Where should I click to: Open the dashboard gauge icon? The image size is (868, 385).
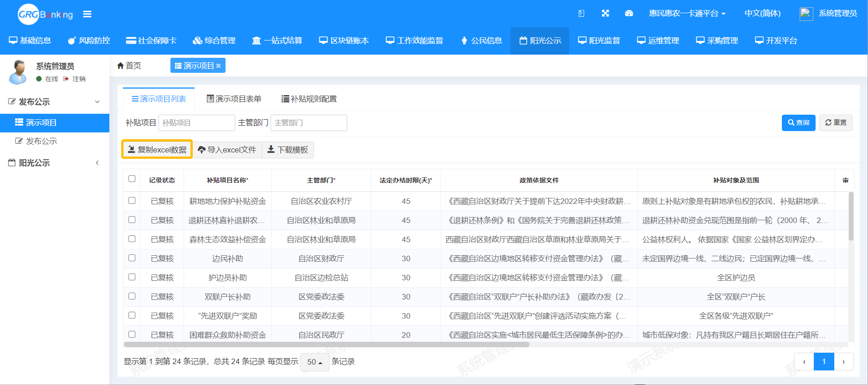click(629, 13)
